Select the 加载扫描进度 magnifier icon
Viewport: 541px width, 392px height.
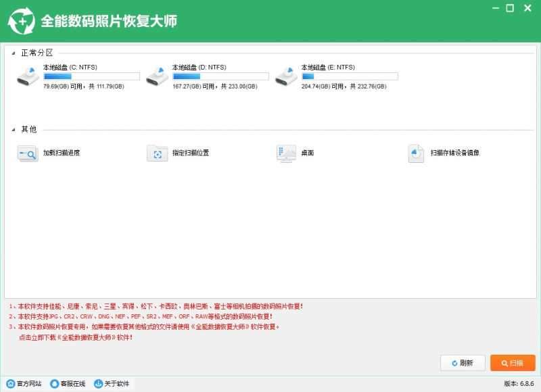pyautogui.click(x=27, y=153)
